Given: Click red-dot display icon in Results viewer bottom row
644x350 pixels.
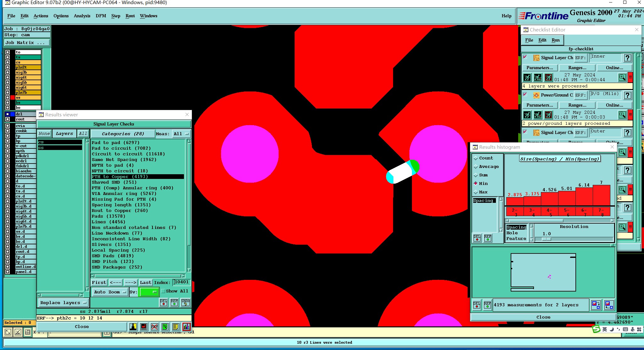Looking at the screenshot, I should [x=144, y=327].
